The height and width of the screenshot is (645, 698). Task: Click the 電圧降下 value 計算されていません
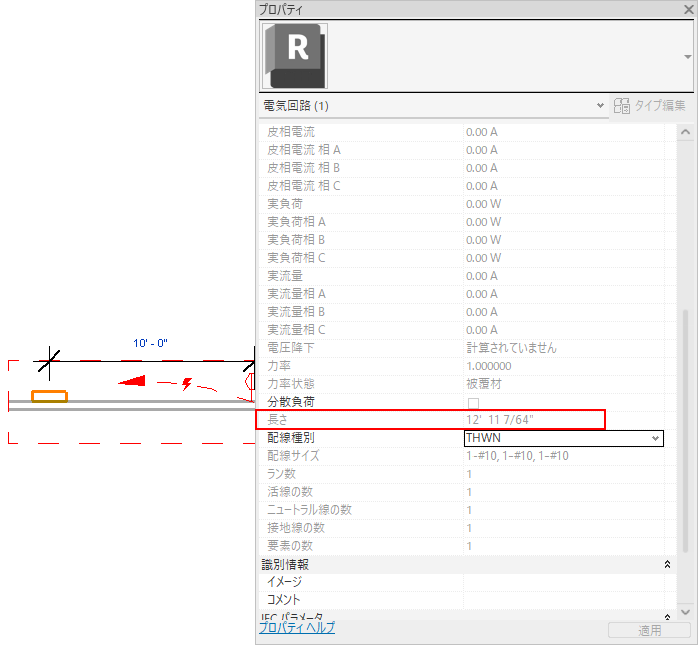click(x=511, y=348)
